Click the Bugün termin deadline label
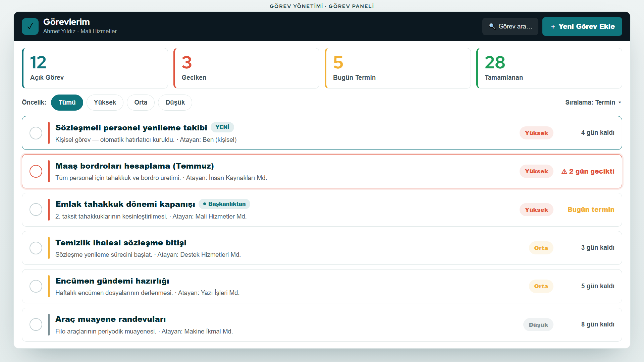 click(x=591, y=209)
